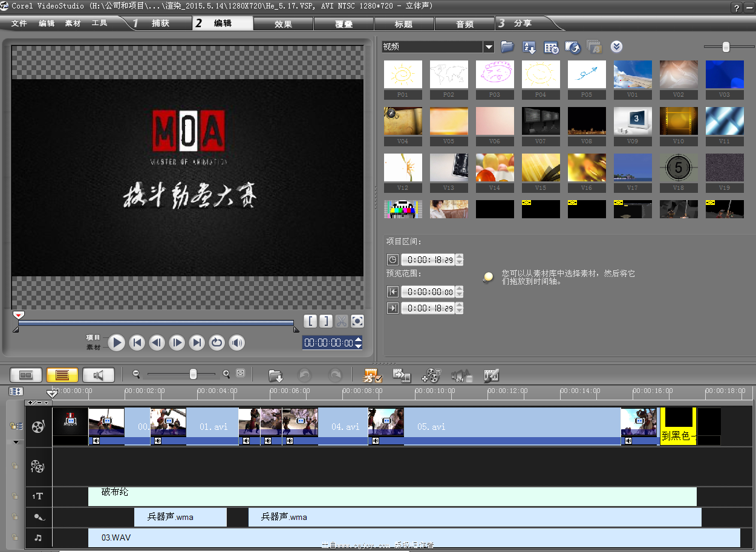756x552 pixels.
Task: Open the library manager icon
Action: pos(551,47)
